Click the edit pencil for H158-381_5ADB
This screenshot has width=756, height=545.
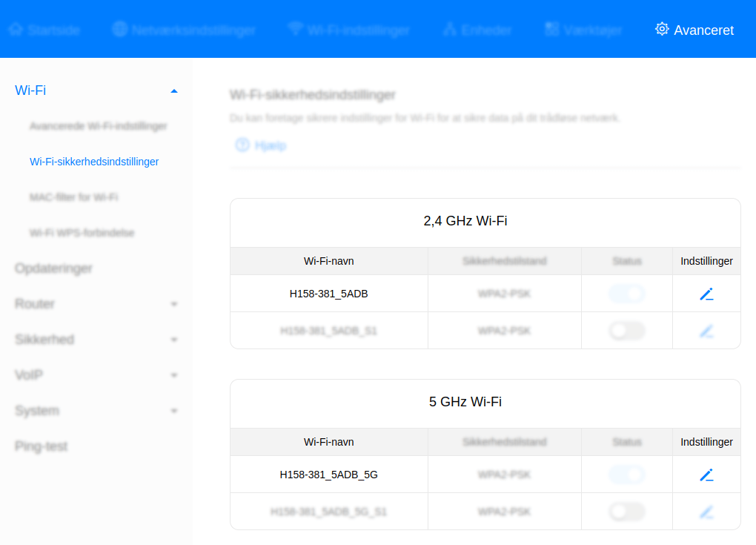706,294
